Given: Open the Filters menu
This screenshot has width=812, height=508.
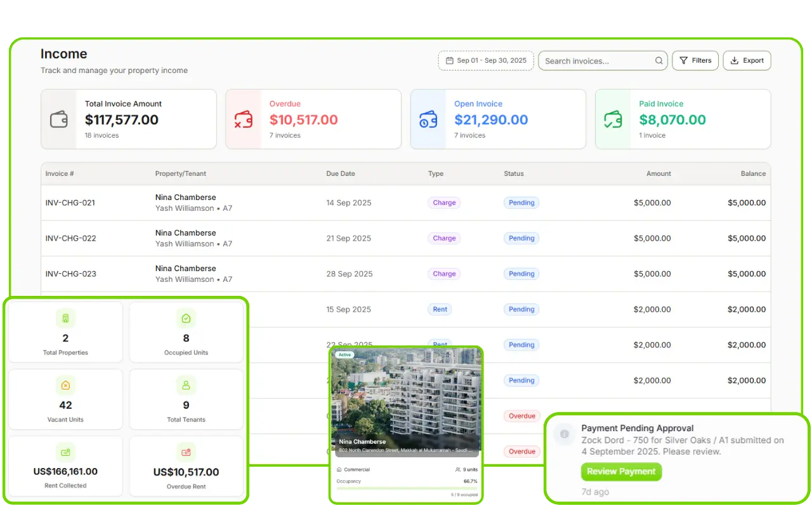Looking at the screenshot, I should pyautogui.click(x=695, y=60).
